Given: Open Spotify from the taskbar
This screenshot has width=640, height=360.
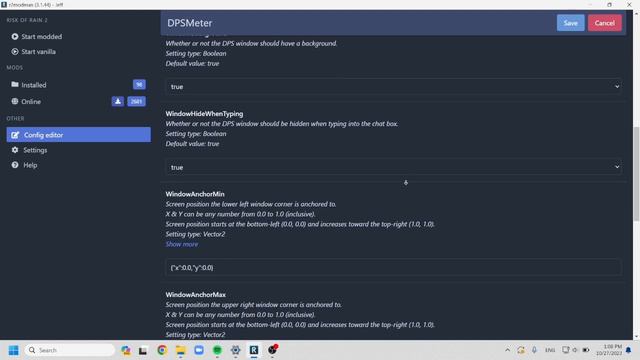Looking at the screenshot, I should tap(217, 350).
